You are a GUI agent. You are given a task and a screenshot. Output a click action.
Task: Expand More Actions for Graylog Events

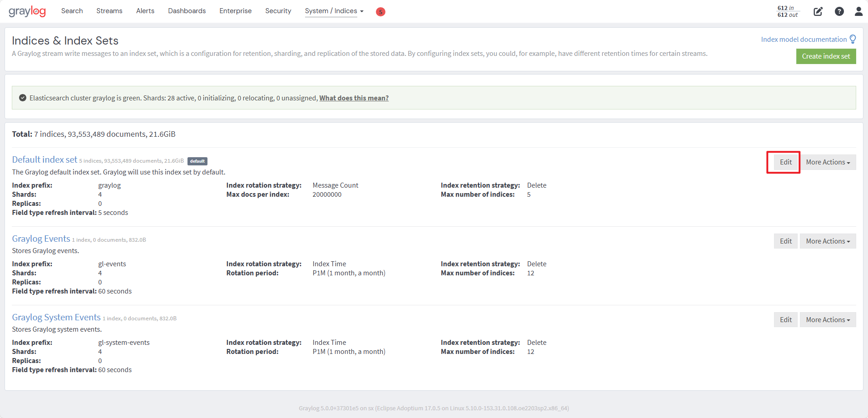click(x=828, y=241)
